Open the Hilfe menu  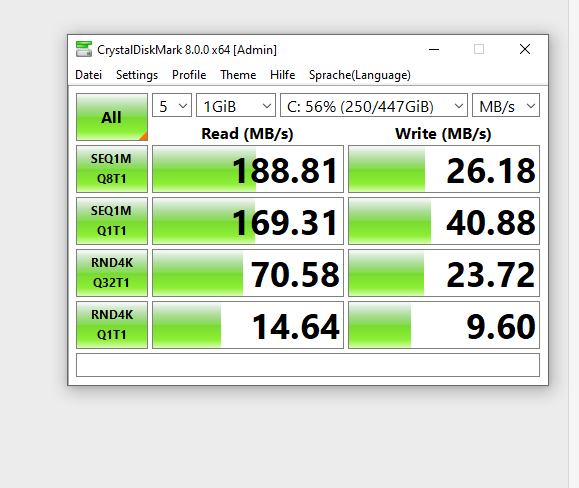click(x=282, y=75)
